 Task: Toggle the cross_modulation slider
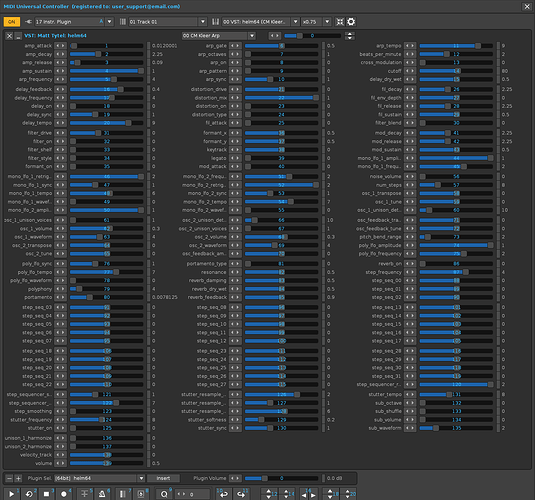coord(456,62)
